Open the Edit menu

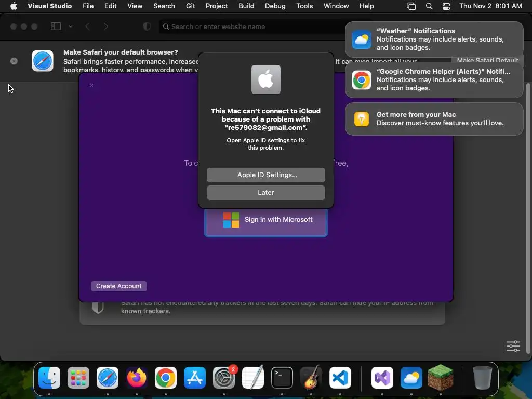(x=110, y=6)
